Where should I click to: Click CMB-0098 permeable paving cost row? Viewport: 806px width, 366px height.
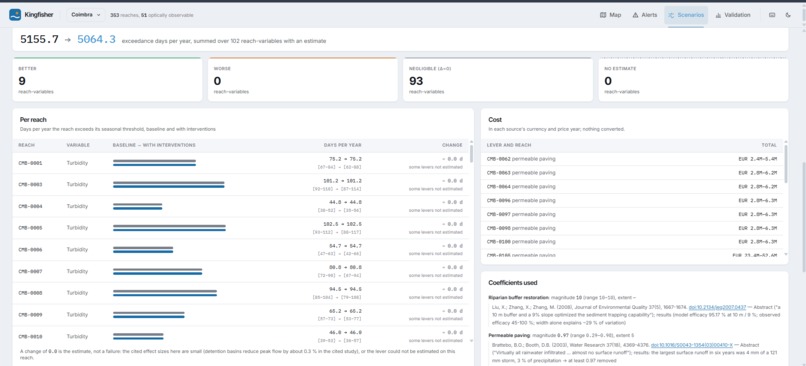click(x=632, y=228)
